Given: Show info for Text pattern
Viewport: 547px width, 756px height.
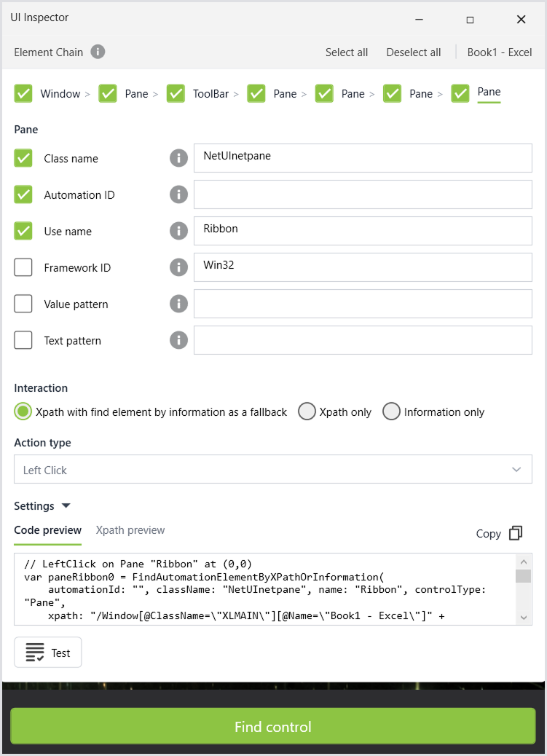Looking at the screenshot, I should pos(178,340).
